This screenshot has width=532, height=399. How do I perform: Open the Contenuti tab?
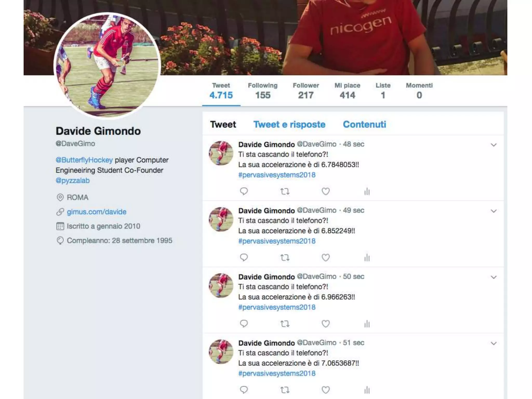coord(364,124)
